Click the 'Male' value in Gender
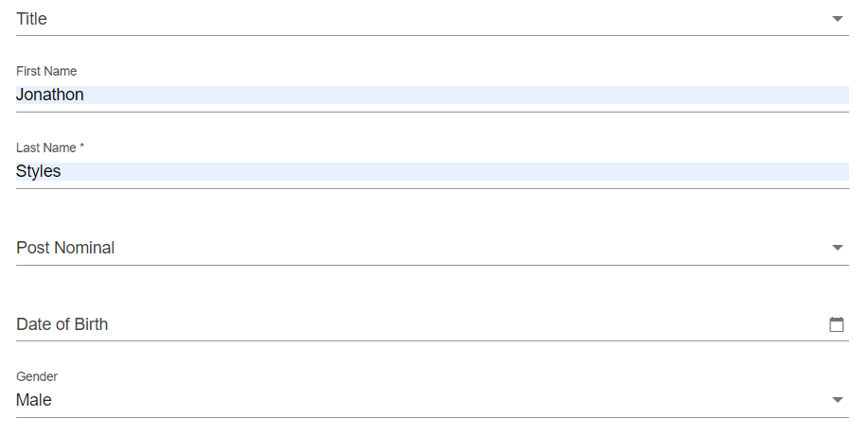The width and height of the screenshot is (868, 435). (34, 400)
